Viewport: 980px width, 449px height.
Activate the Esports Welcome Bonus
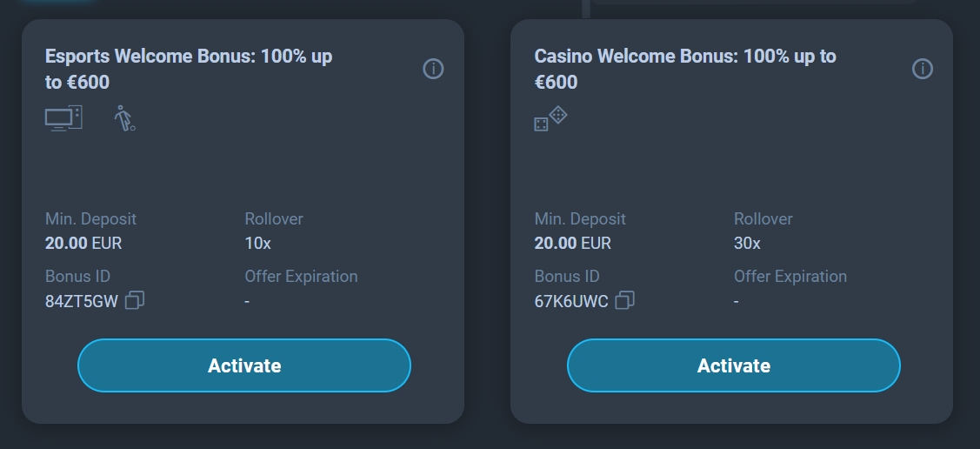tap(244, 365)
